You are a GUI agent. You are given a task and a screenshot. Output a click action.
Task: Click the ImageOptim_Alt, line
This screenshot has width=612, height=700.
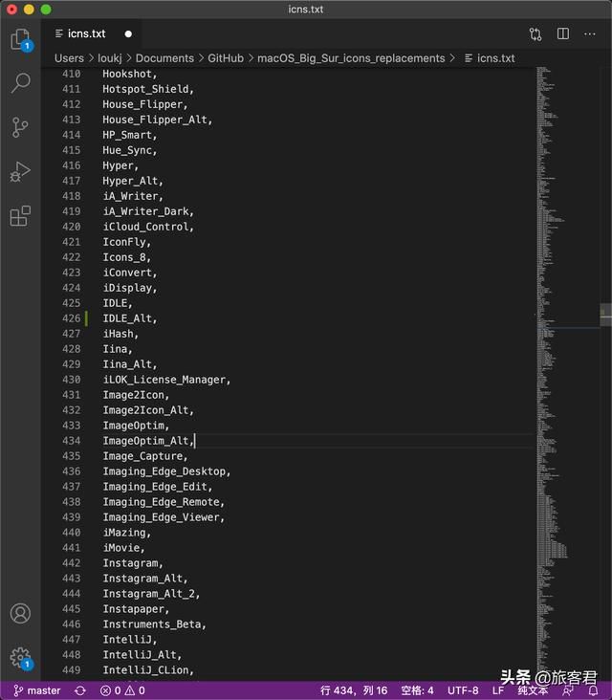148,441
